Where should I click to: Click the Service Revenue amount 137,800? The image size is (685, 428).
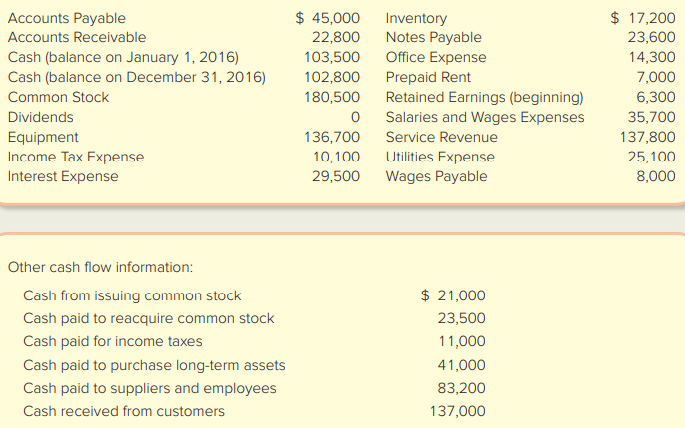click(647, 137)
